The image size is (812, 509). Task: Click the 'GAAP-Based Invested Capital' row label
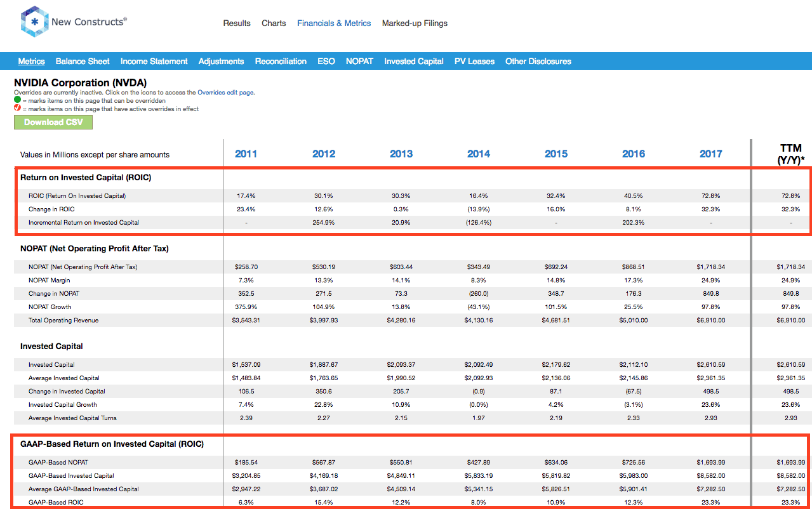click(x=71, y=476)
